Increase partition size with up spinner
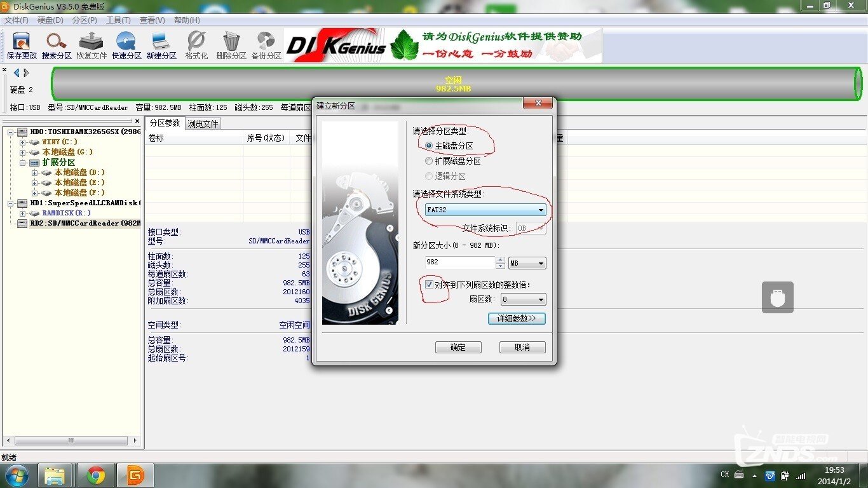The image size is (868, 488). click(x=501, y=259)
